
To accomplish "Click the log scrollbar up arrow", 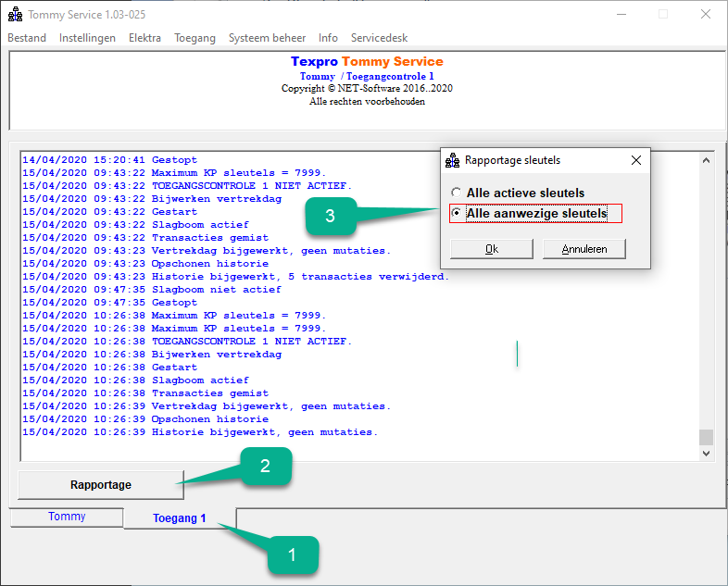I will click(706, 160).
